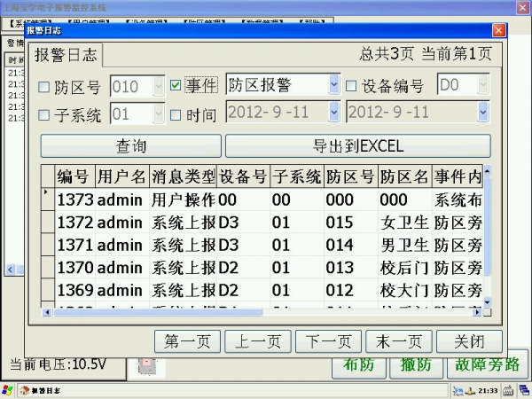
Task: Go to 下一页 next page
Action: [x=327, y=342]
